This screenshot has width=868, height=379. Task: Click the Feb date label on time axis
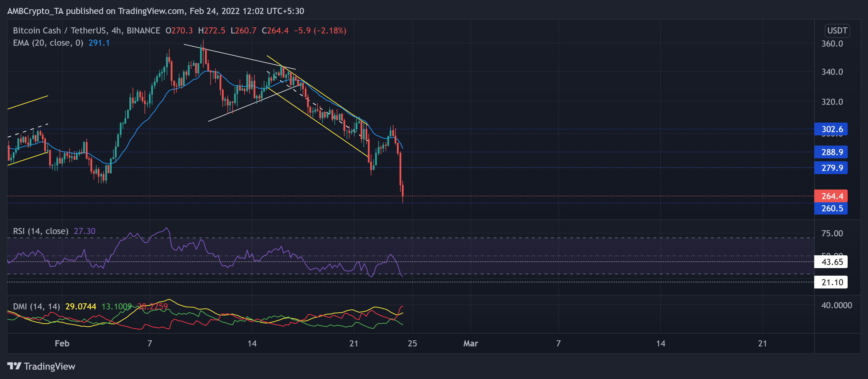coord(62,343)
